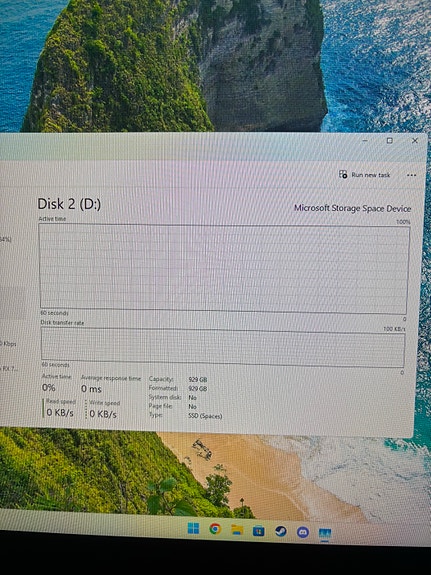Open the three-dot more options menu
The width and height of the screenshot is (431, 575).
pos(412,175)
